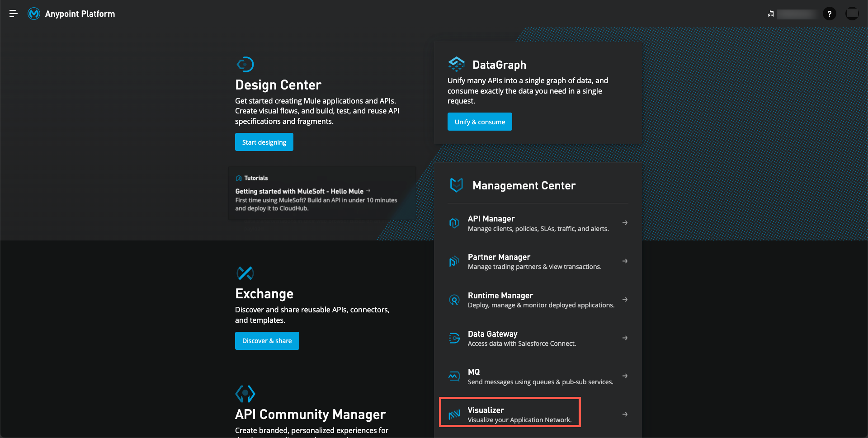
Task: Click the MuleSoft logo icon
Action: (x=34, y=14)
